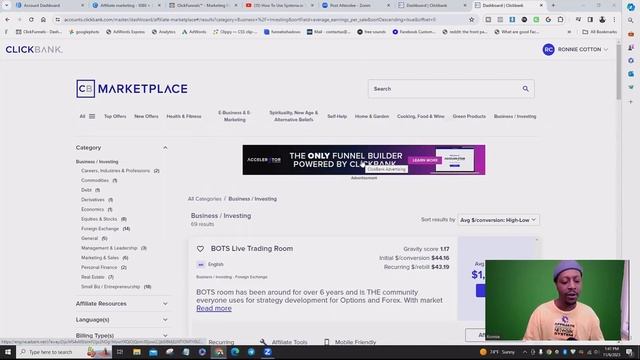Select Cooking, Food & Wine category tab
This screenshot has width=640, height=360.
pos(420,116)
